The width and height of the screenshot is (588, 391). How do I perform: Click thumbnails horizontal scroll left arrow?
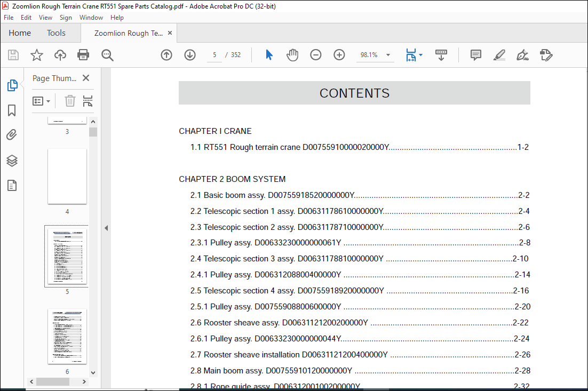(32, 381)
